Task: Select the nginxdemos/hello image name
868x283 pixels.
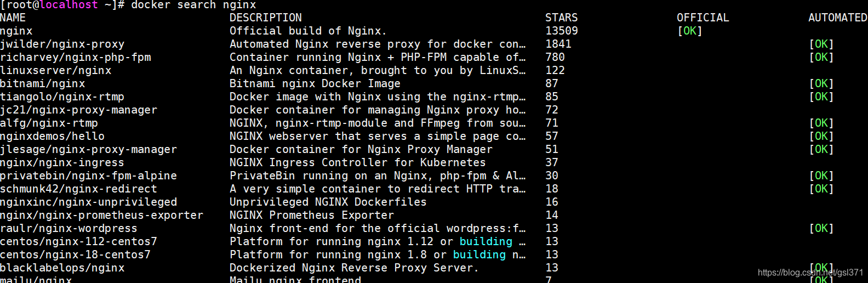Action: pos(53,136)
